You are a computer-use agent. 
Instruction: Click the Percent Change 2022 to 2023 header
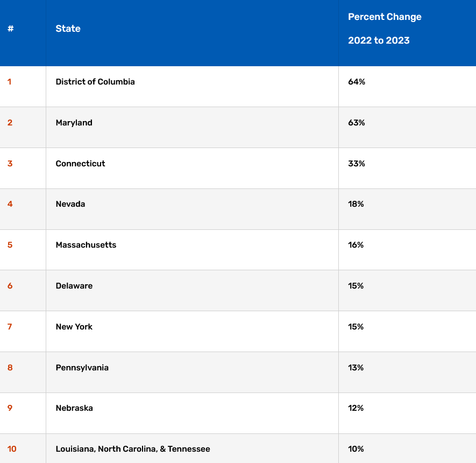(385, 29)
